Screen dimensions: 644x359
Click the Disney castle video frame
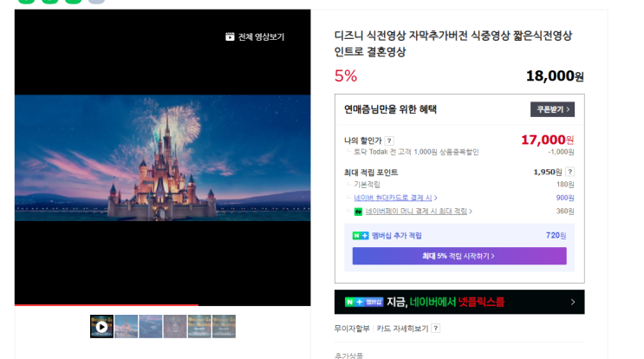click(x=163, y=158)
